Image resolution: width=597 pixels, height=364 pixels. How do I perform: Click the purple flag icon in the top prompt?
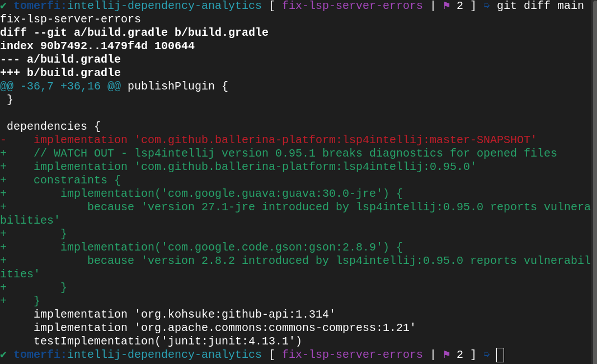tap(446, 6)
